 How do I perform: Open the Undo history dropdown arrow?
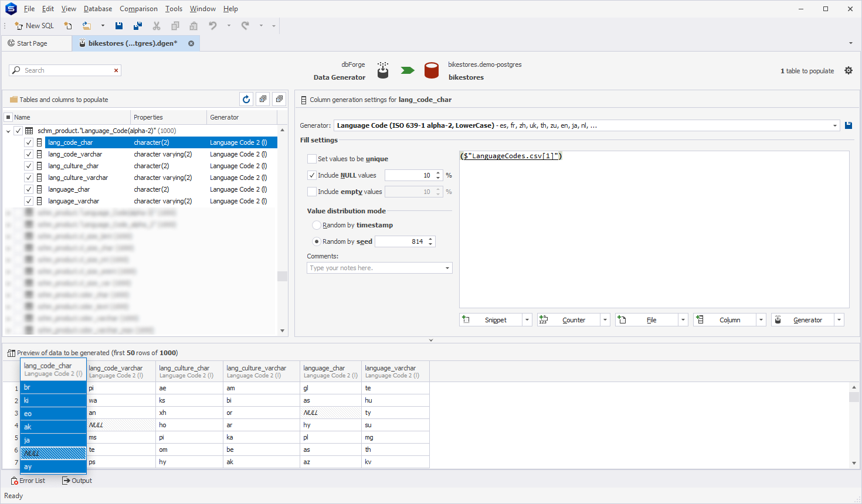[229, 26]
